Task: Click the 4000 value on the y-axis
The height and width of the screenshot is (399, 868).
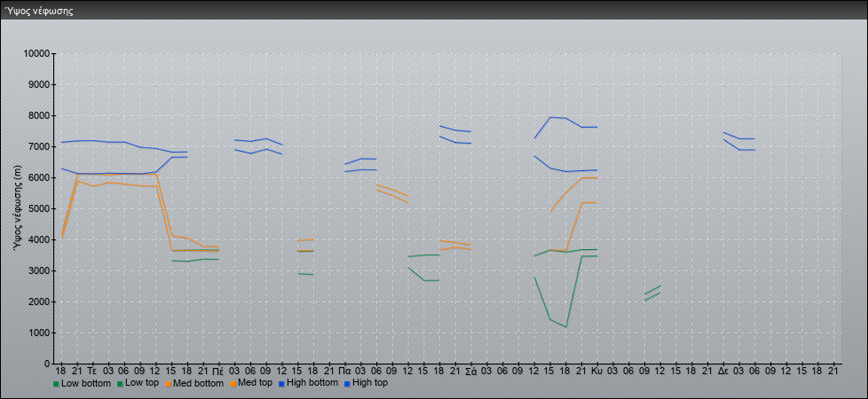Action: (x=39, y=239)
